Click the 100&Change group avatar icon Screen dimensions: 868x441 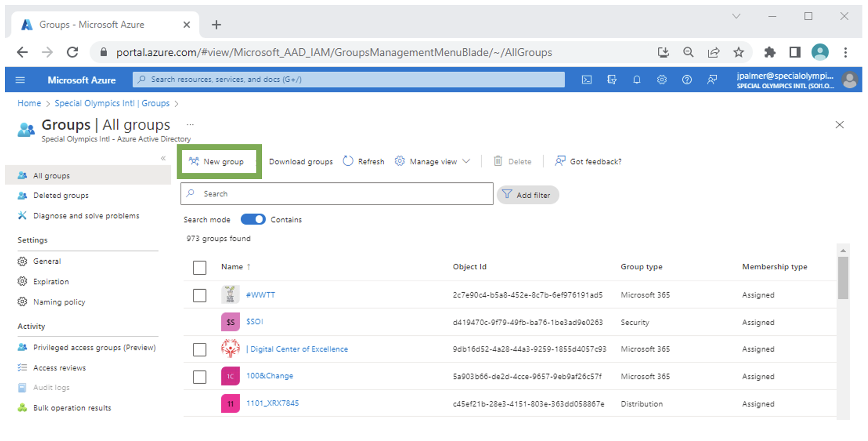[x=230, y=376]
